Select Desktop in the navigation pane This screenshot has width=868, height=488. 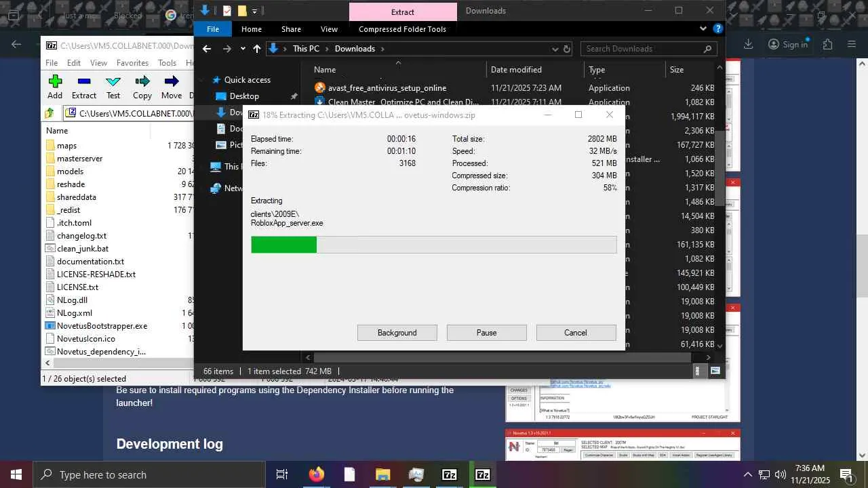[x=244, y=96]
